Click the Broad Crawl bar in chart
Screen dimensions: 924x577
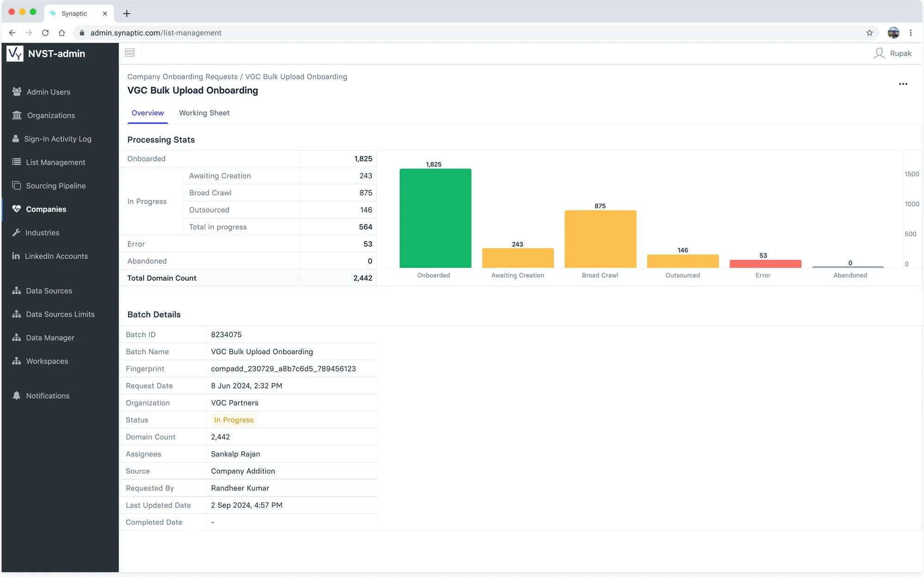(x=600, y=239)
